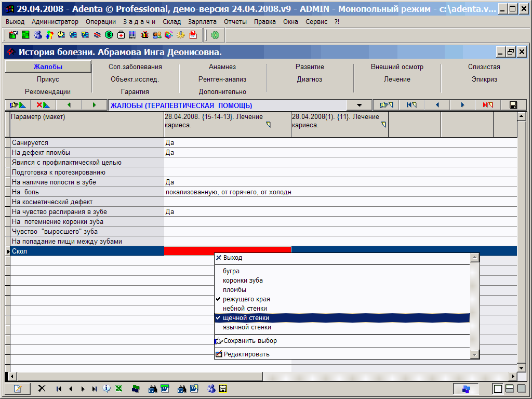Click the popup list's scroll down arrow

click(474, 354)
